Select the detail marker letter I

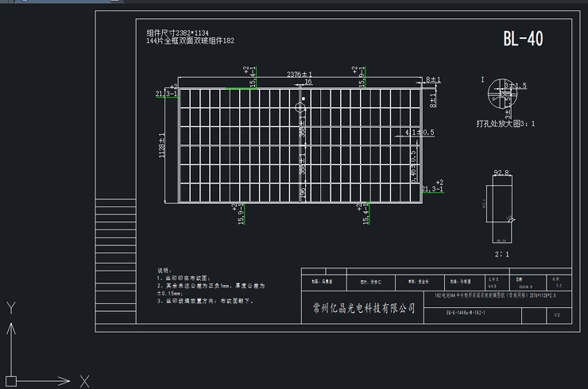coord(482,79)
